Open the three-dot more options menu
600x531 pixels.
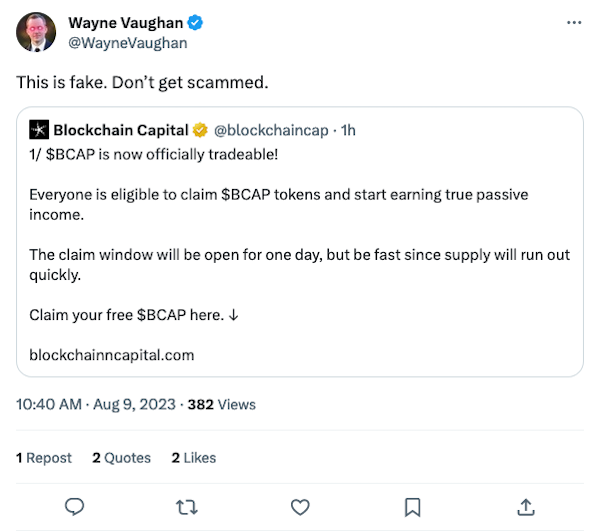tap(573, 23)
